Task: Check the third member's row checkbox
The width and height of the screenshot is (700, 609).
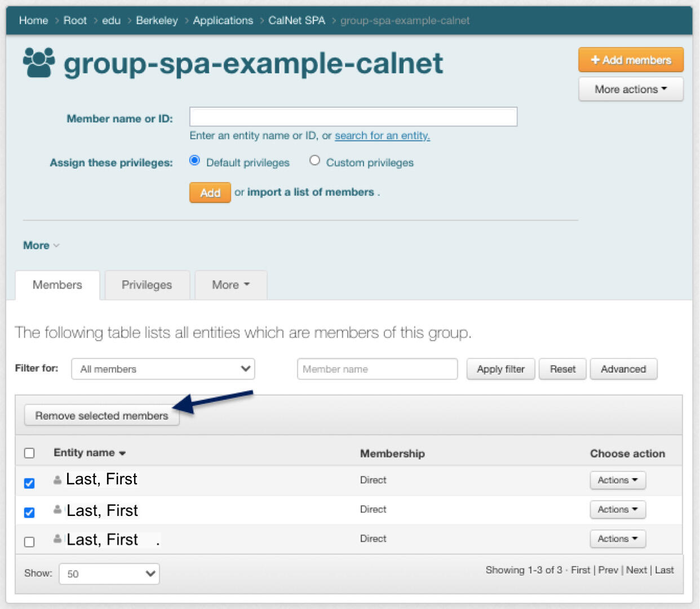Action: (29, 541)
